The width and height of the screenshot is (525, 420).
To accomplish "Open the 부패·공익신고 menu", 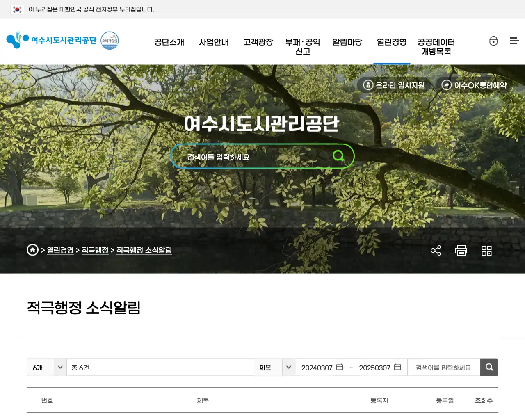I will coord(303,46).
